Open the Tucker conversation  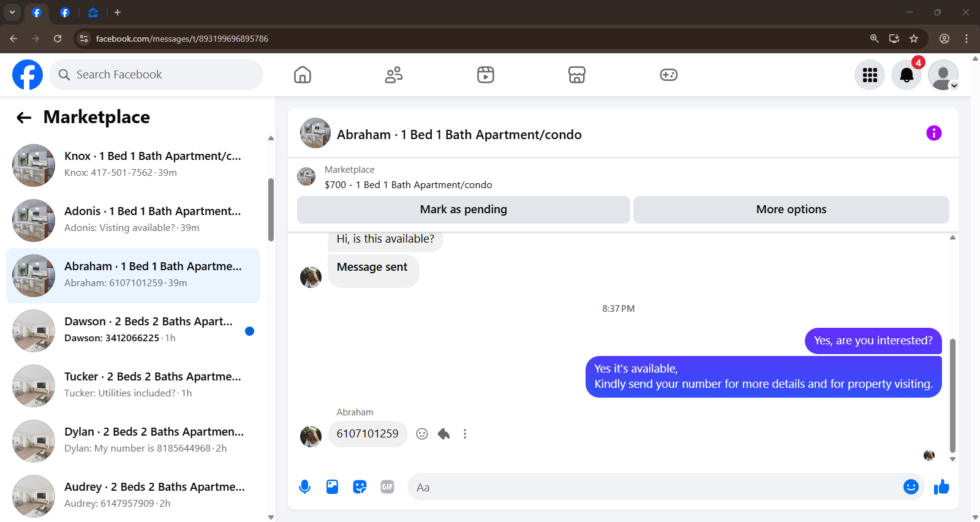pyautogui.click(x=133, y=386)
